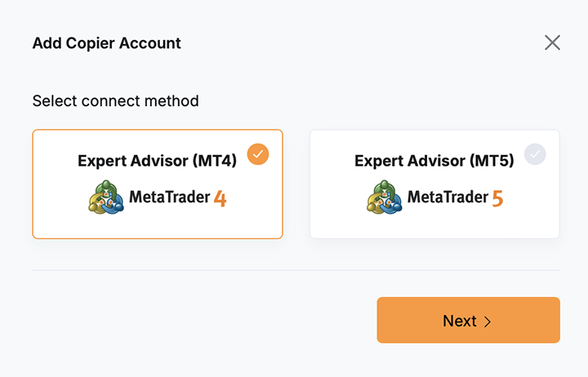This screenshot has width=588, height=377.
Task: Click the MetaTrader wordmark on MT5 card
Action: (x=446, y=197)
